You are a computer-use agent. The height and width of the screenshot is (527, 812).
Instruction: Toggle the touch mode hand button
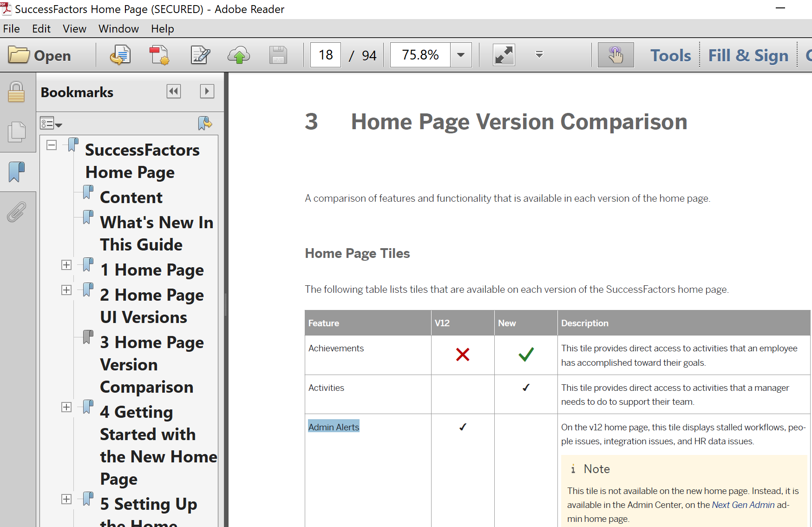click(x=616, y=55)
